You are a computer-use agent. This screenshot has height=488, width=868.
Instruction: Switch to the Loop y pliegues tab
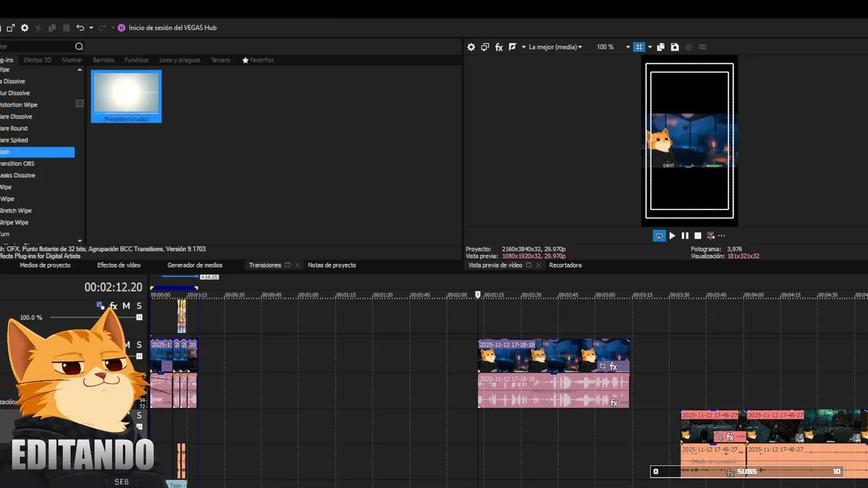pyautogui.click(x=180, y=60)
